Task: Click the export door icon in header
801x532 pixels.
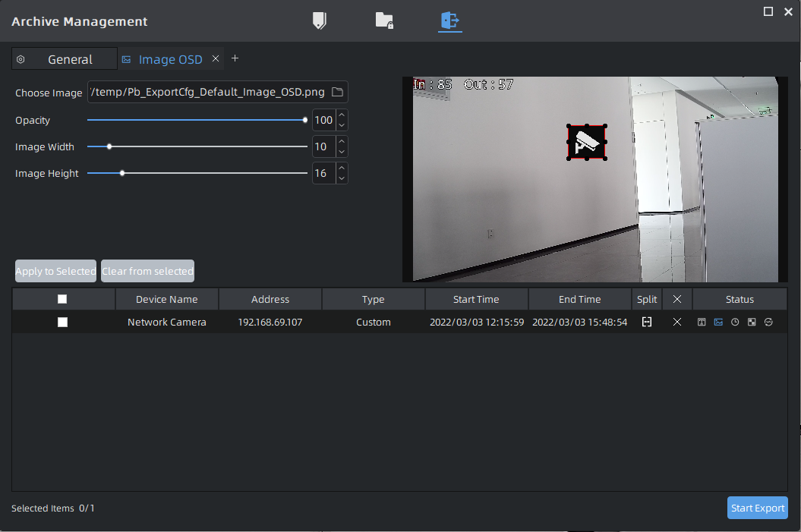Action: 450,20
